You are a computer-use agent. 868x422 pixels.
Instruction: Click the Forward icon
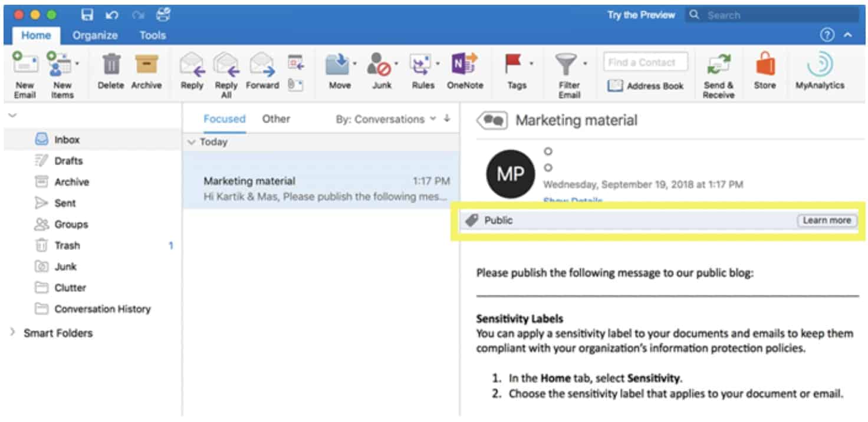click(262, 64)
